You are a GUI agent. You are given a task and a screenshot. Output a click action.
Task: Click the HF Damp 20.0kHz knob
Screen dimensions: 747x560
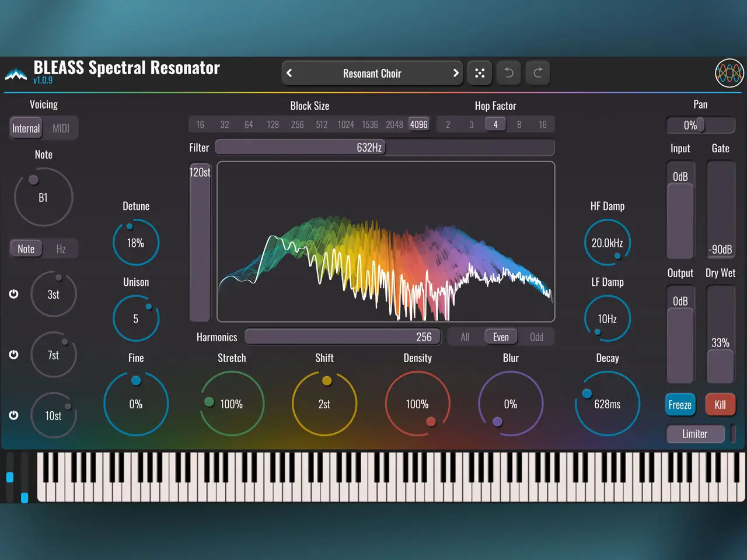608,243
